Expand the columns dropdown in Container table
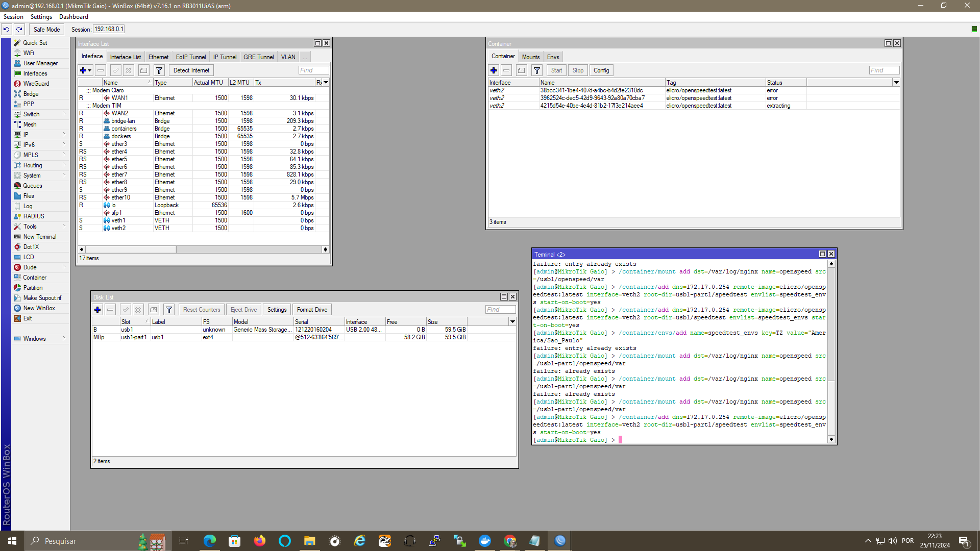Screen dimensions: 980x551 (x=896, y=82)
